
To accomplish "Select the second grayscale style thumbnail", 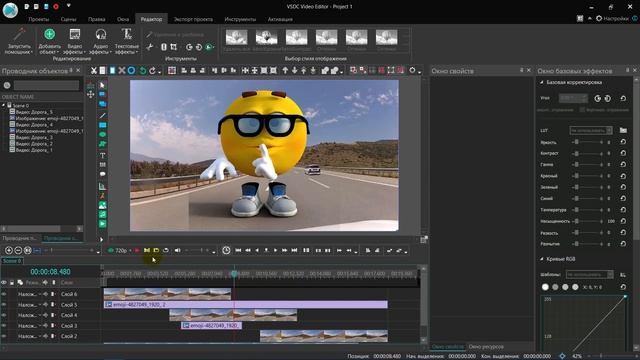I will (x=267, y=37).
